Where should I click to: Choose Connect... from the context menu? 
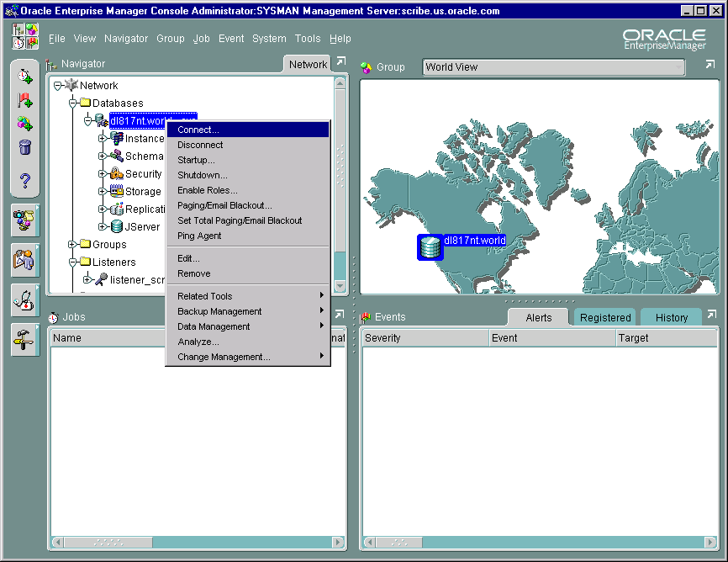coord(198,130)
